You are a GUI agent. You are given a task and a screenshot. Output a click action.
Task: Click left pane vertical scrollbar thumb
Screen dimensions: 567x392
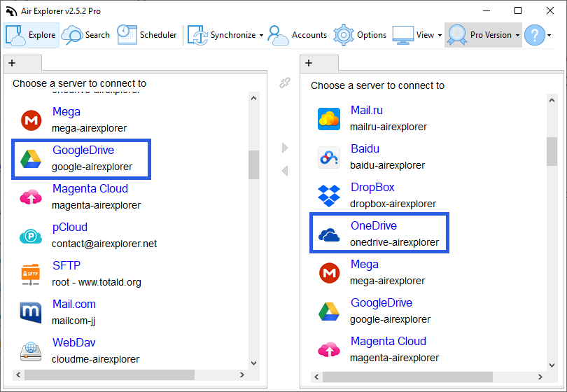point(254,165)
